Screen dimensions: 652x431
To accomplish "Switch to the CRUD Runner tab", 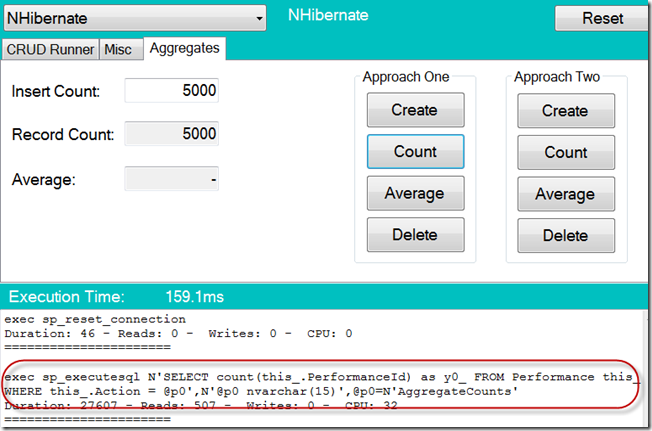I will click(x=50, y=49).
